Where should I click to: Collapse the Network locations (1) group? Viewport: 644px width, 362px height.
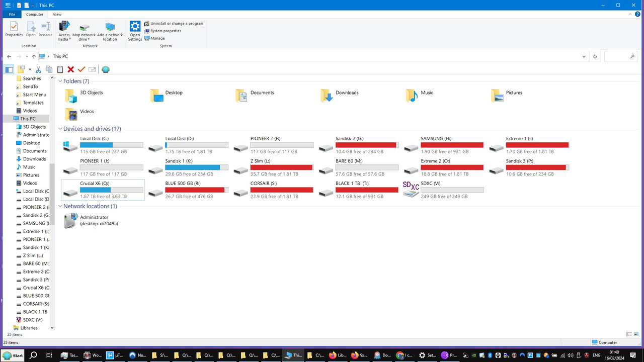coord(60,206)
